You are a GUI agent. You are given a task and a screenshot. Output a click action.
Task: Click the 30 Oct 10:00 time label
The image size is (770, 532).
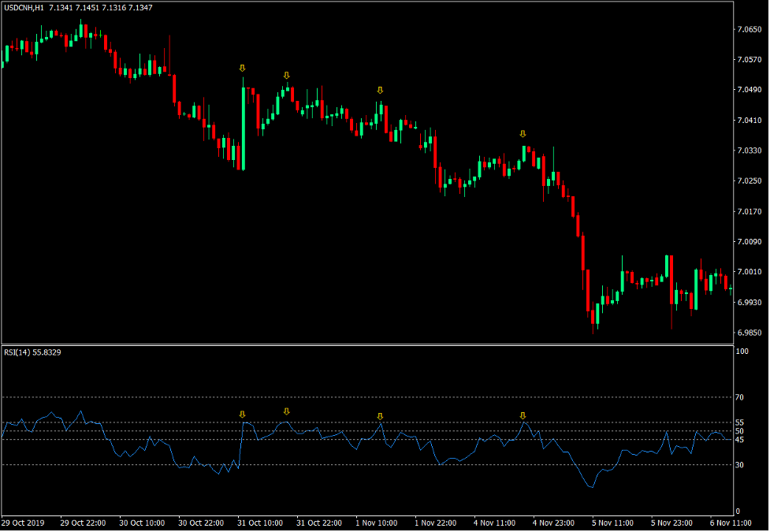pos(142,523)
